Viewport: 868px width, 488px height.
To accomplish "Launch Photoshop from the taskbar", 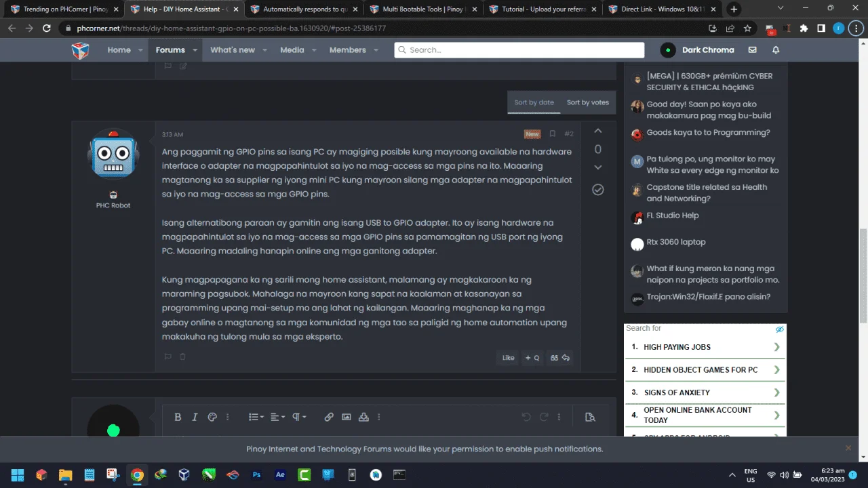I will click(x=256, y=475).
